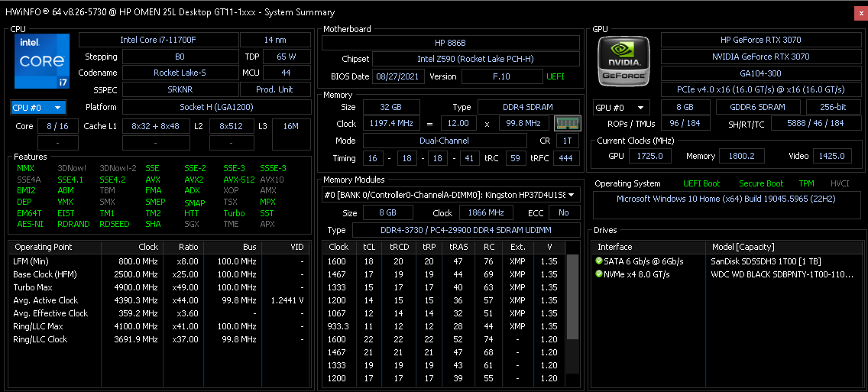Screen dimensions: 868x392
Task: Click the NVMe drive green status icon
Action: 599,274
